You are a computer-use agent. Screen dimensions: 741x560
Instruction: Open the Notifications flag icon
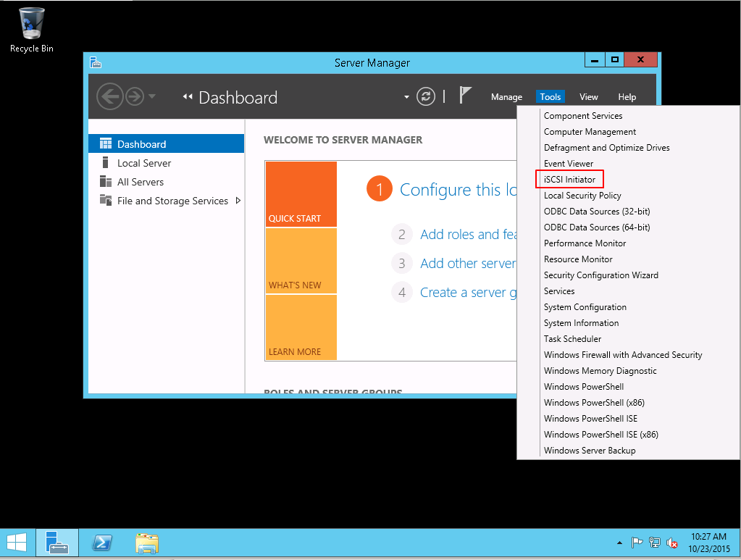pyautogui.click(x=466, y=96)
